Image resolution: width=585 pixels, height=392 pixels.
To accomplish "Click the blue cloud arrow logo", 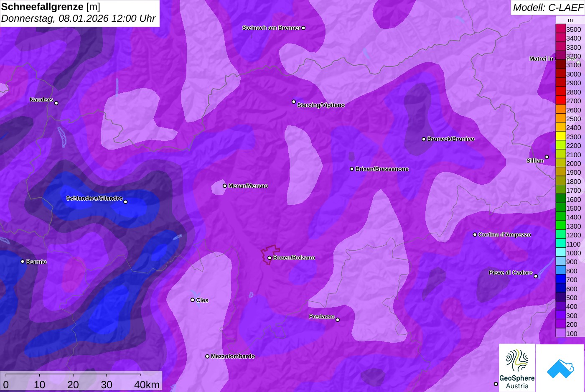I will [560, 368].
